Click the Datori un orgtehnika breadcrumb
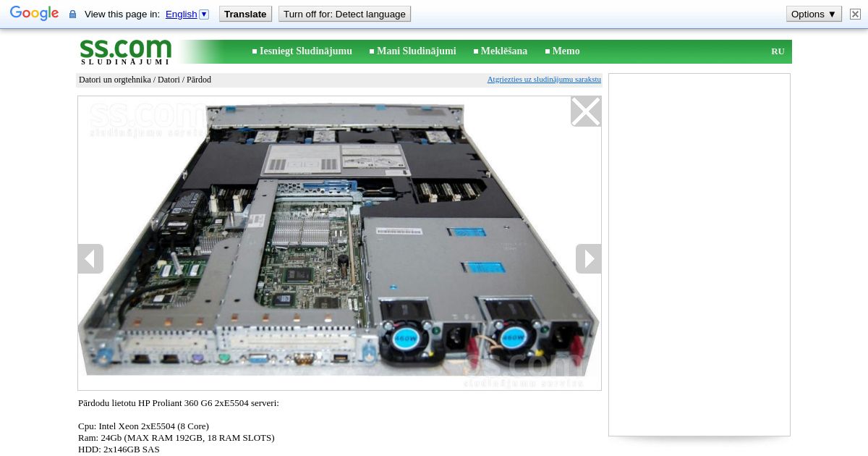Viewport: 868px width, 456px height. [x=115, y=80]
